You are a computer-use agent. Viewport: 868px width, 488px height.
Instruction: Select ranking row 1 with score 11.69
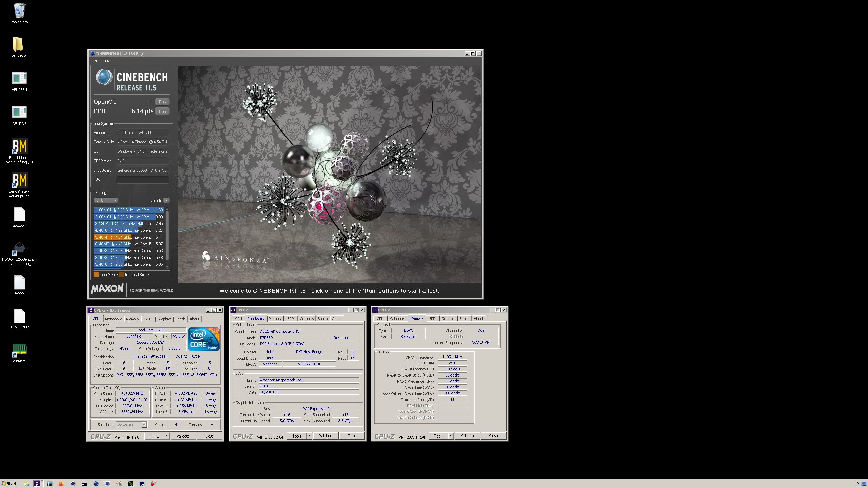click(x=129, y=210)
